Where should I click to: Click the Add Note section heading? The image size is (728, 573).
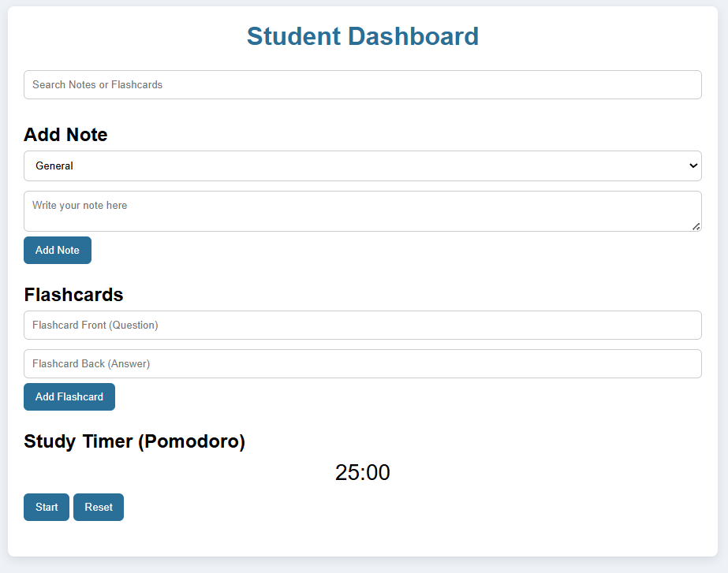click(65, 135)
